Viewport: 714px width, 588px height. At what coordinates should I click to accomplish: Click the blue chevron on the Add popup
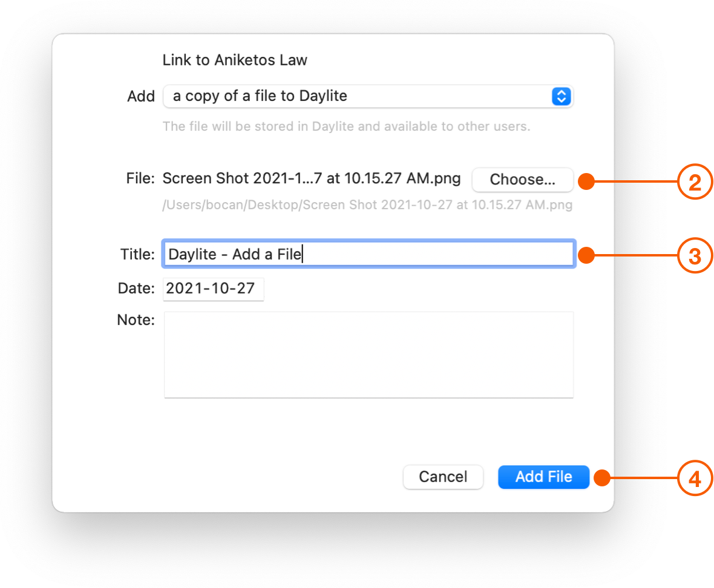[561, 96]
